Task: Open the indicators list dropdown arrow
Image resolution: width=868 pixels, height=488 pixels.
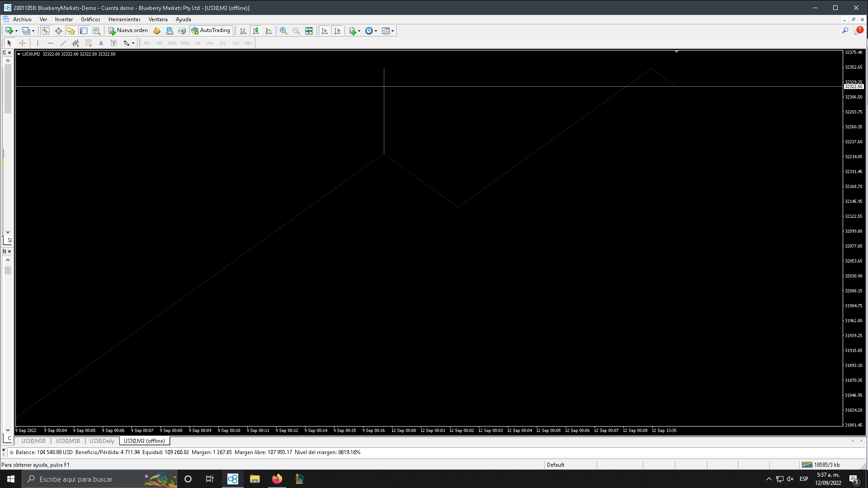Action: [359, 31]
